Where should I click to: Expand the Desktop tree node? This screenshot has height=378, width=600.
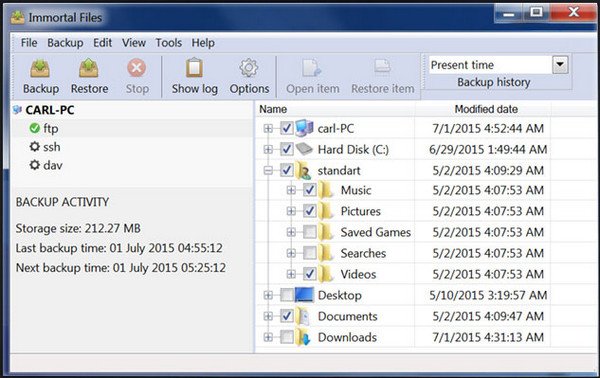[268, 295]
